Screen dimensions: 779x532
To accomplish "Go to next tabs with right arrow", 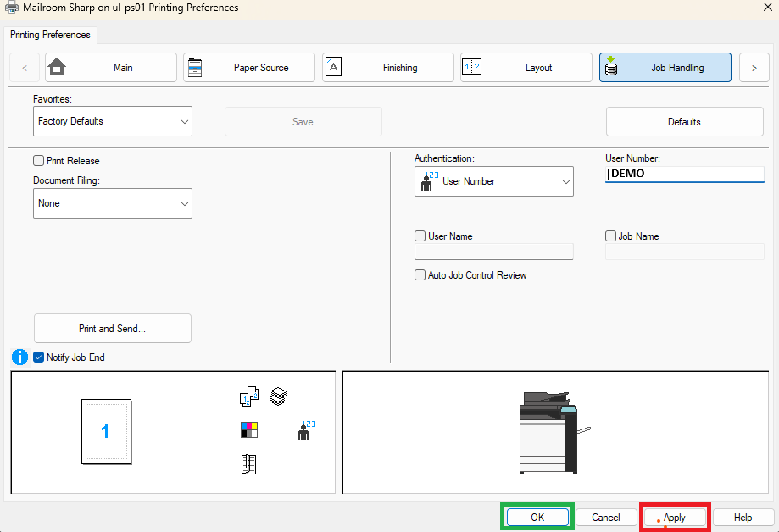I will [754, 68].
